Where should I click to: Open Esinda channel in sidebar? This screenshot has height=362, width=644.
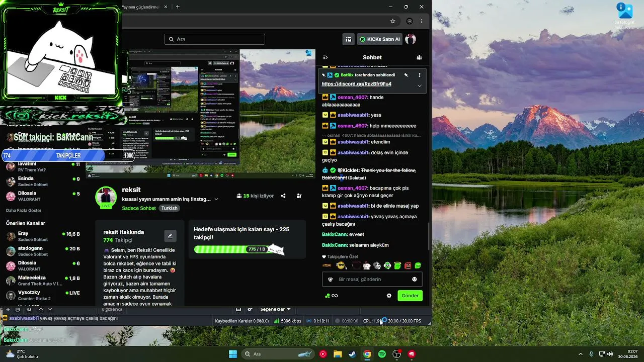(x=43, y=181)
